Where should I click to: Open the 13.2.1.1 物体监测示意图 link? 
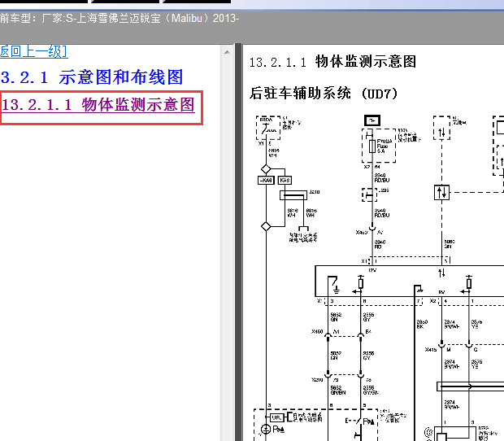point(98,105)
